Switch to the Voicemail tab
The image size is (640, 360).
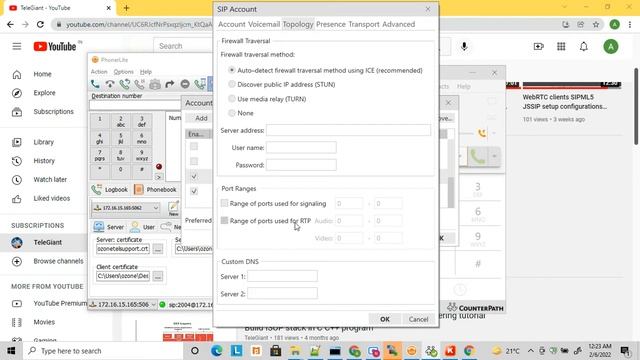[264, 24]
